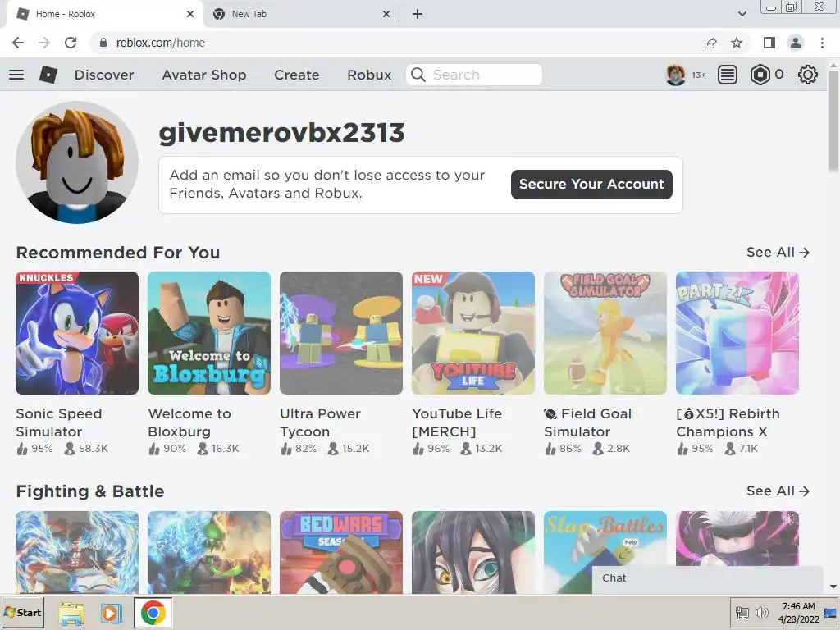The image size is (840, 630).
Task: See All recommended games
Action: [x=778, y=252]
